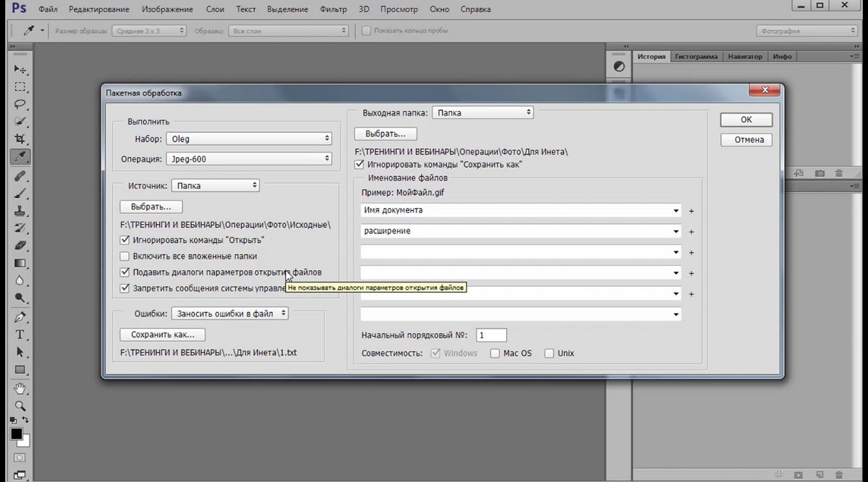Create new document from current state

799,173
